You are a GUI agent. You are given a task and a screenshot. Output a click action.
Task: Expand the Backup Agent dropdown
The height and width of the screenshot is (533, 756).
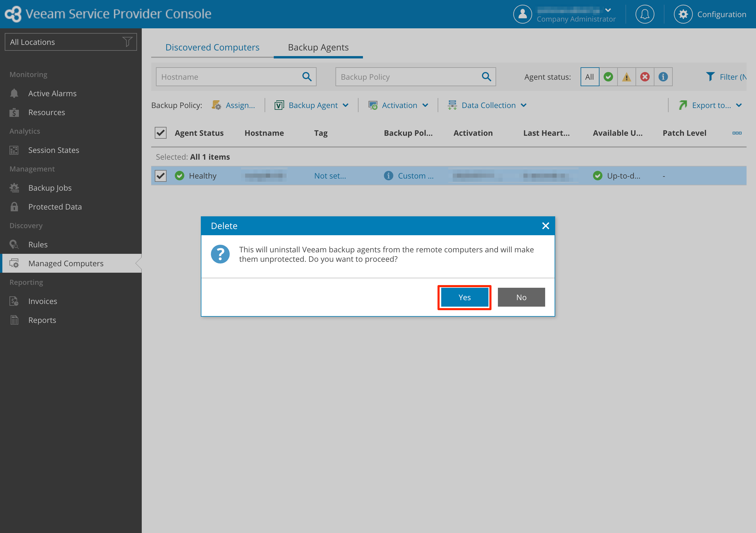click(346, 105)
